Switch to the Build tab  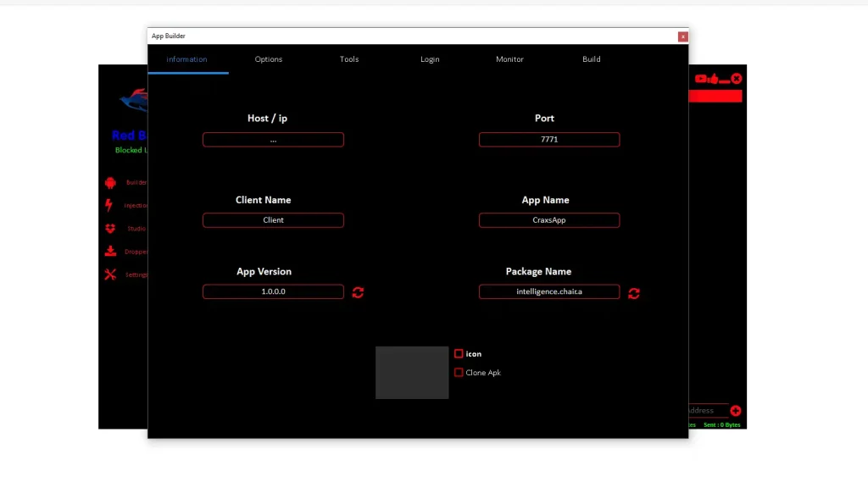pyautogui.click(x=591, y=59)
